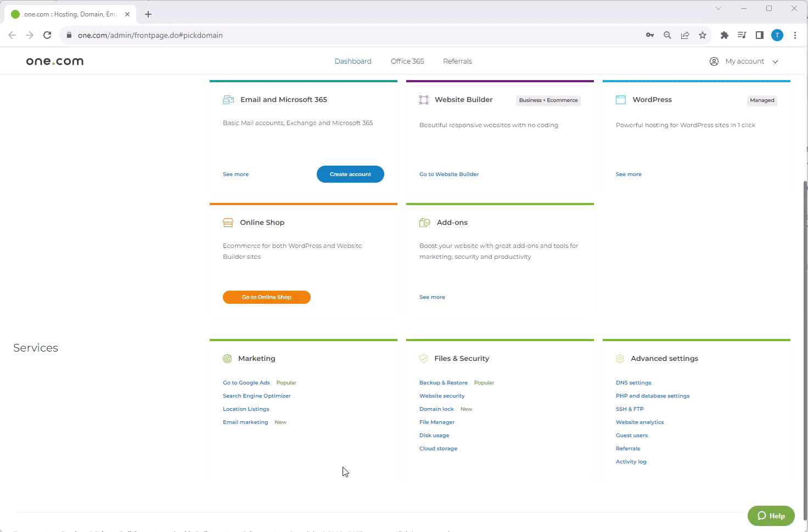Image resolution: width=808 pixels, height=532 pixels.
Task: Open the DNS settings link
Action: (633, 383)
